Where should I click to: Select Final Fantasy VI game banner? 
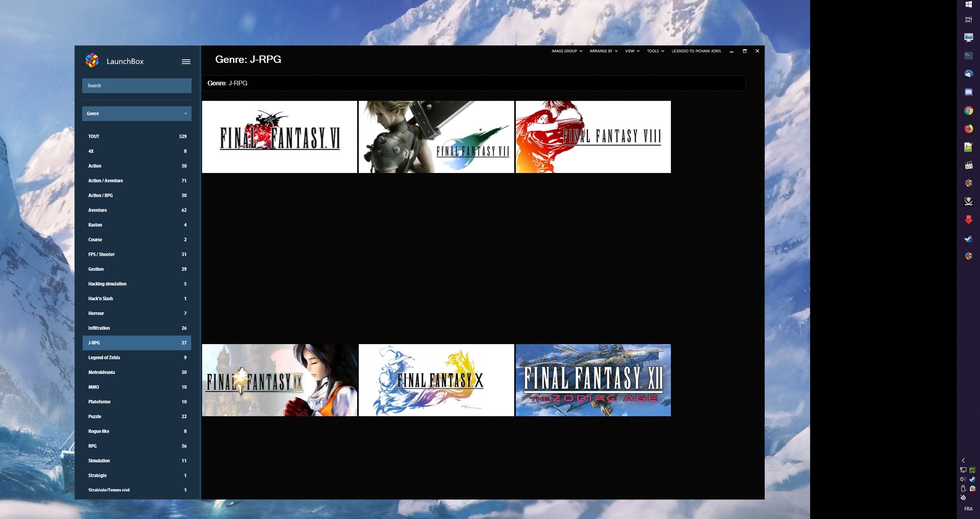pos(279,137)
